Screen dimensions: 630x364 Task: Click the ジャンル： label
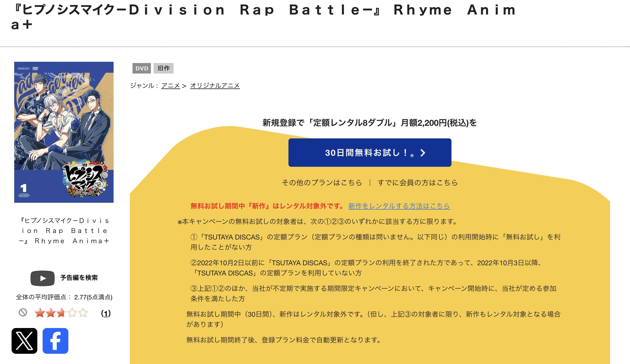pos(144,86)
